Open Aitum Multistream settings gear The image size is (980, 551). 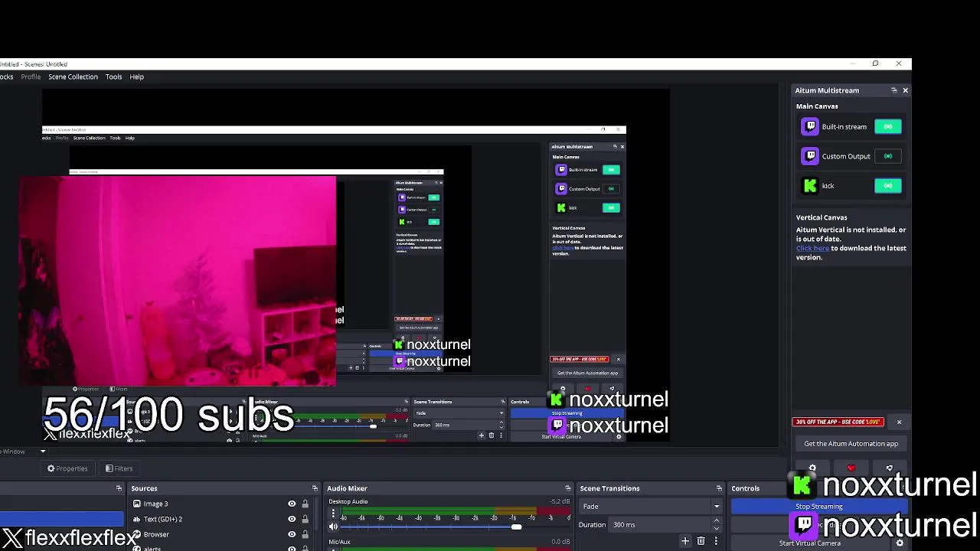(x=812, y=468)
